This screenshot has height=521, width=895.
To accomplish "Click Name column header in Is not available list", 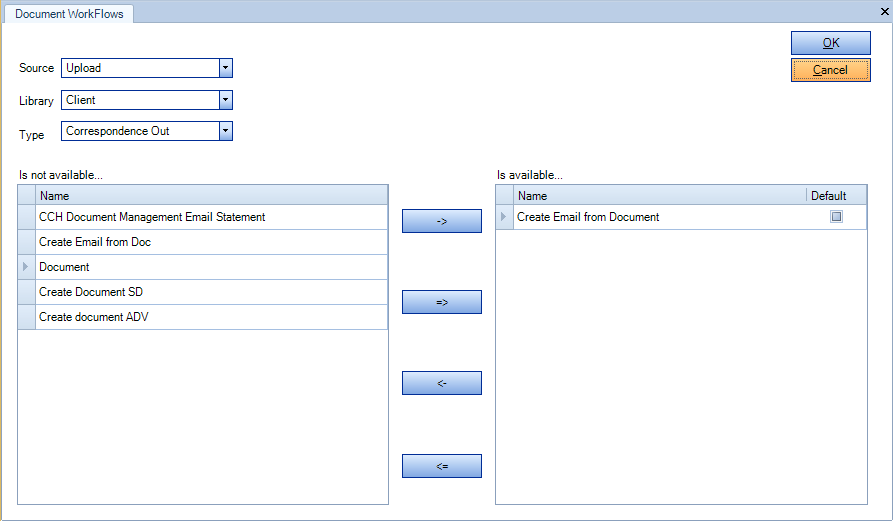I will pyautogui.click(x=212, y=196).
